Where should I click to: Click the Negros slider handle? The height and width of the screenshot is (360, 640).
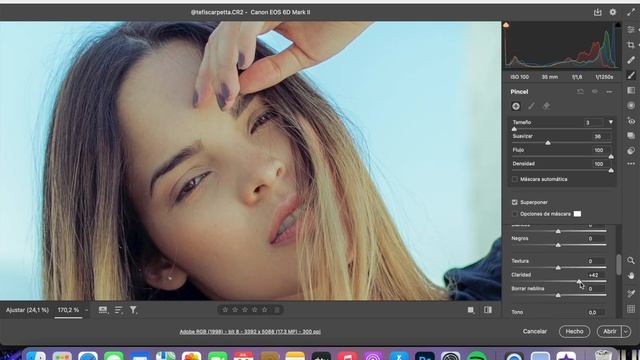pyautogui.click(x=558, y=245)
